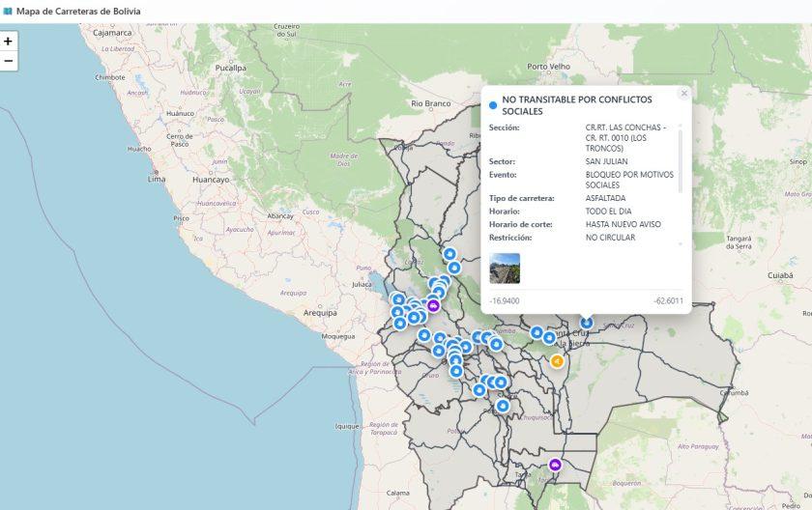The height and width of the screenshot is (510, 812).
Task: Click 'Mapa de Carreteras de Bolivia' title
Action: [x=78, y=11]
